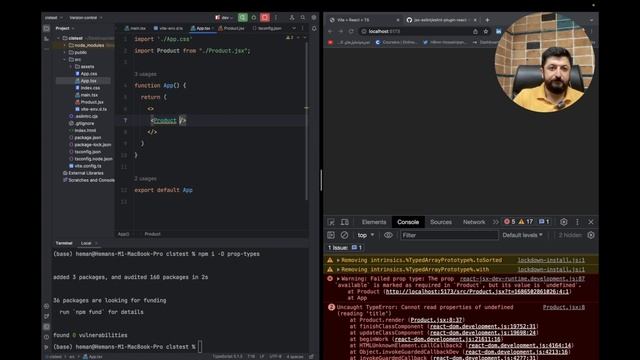Show the console sidebar panel icon
640x360 pixels.
tap(331, 235)
